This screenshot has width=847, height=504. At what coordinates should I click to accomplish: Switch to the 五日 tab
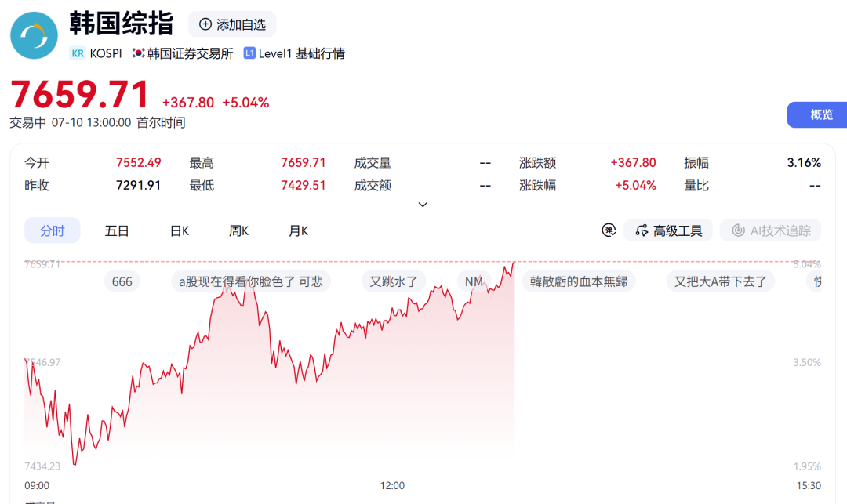click(x=117, y=231)
